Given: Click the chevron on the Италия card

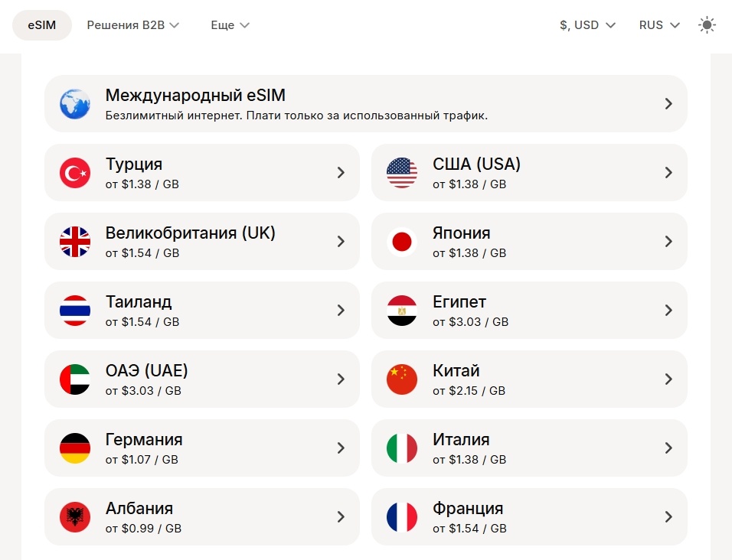Looking at the screenshot, I should click(x=668, y=448).
